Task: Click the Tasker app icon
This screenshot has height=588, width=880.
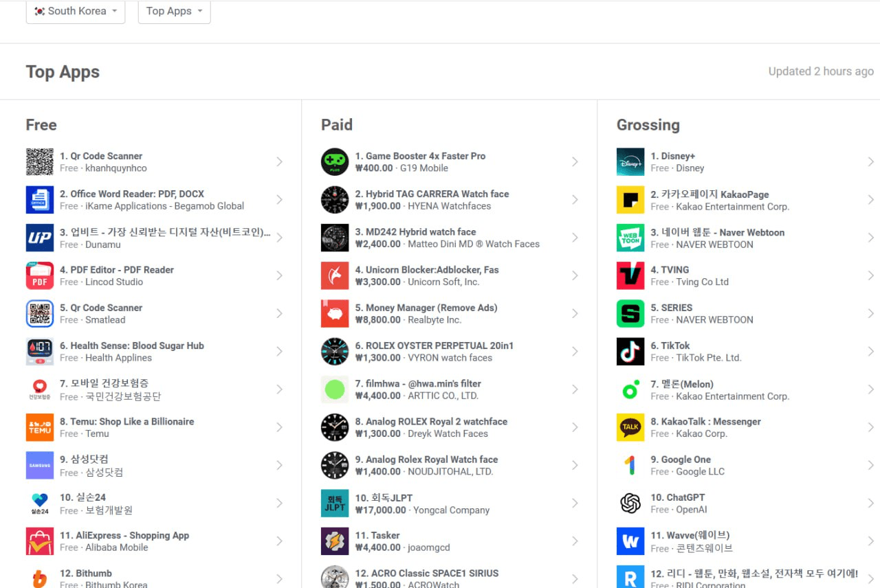Action: pos(335,541)
